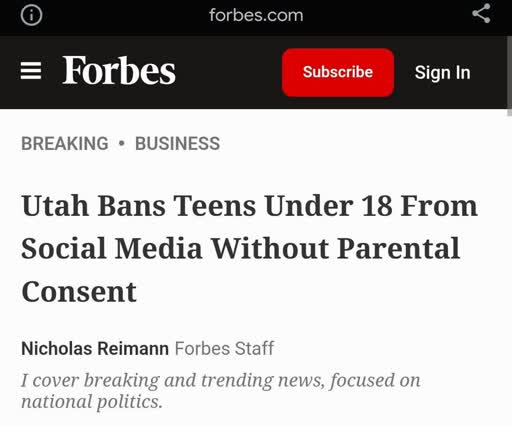Open the site information icon
512x426 pixels.
(31, 15)
